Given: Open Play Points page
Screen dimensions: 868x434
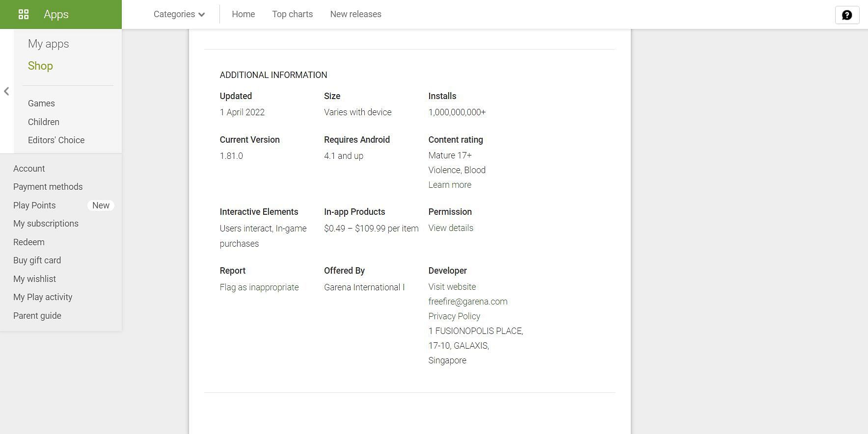Looking at the screenshot, I should (x=34, y=205).
